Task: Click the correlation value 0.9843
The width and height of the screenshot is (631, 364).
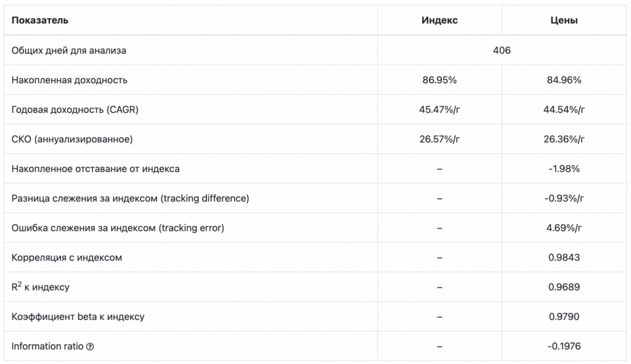Action: (x=564, y=257)
